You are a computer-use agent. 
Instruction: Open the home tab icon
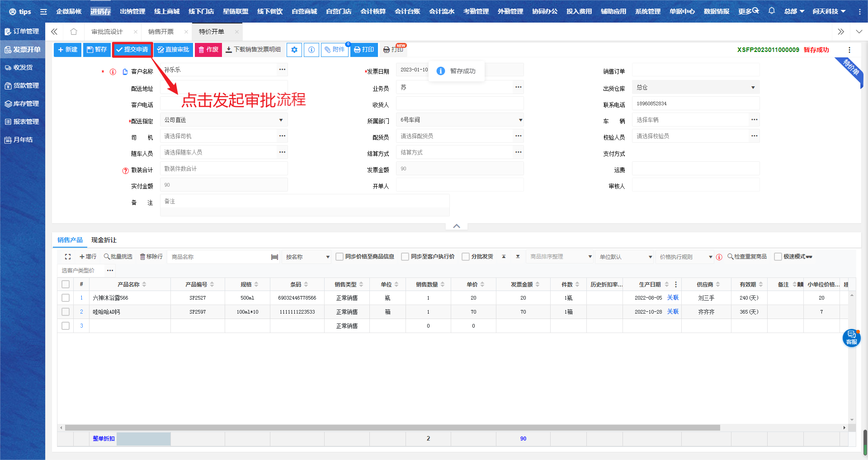(74, 32)
